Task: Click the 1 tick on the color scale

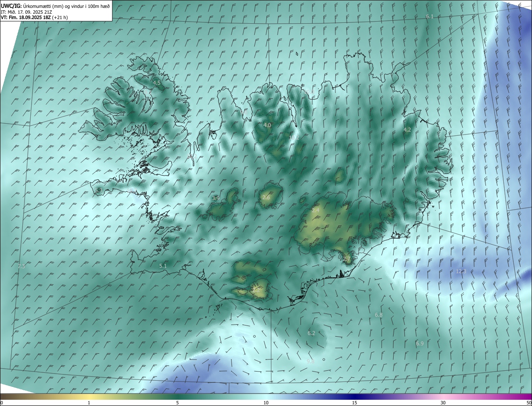Action: (89, 403)
